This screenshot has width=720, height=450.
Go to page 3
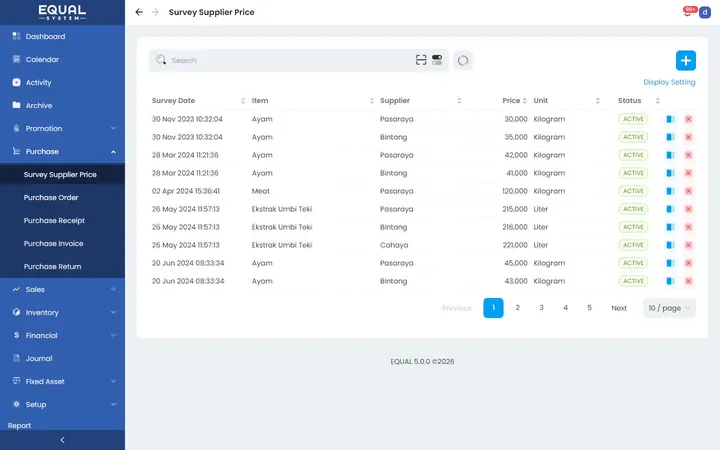pyautogui.click(x=541, y=308)
